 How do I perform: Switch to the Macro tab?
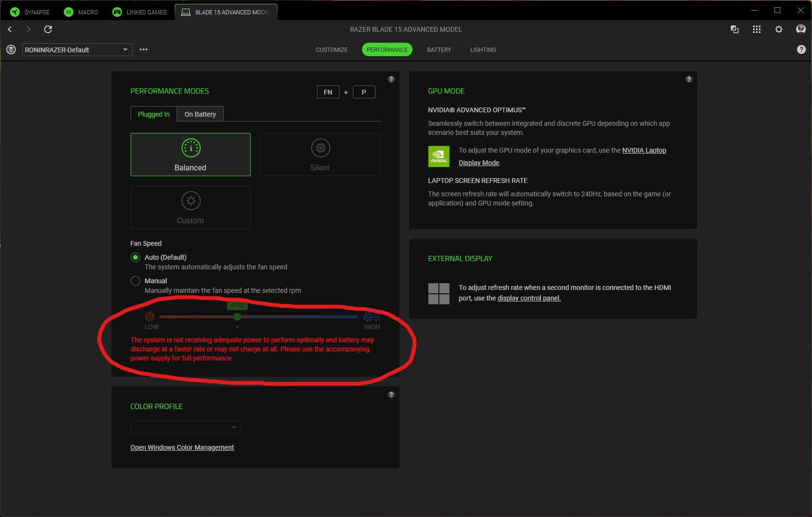[x=81, y=12]
